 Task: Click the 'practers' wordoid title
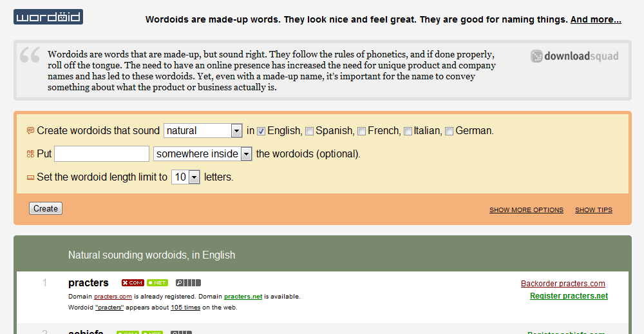point(88,283)
